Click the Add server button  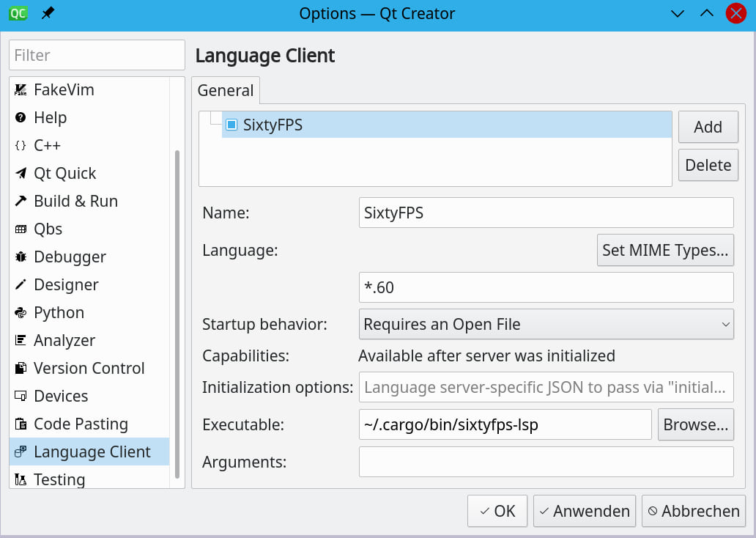pyautogui.click(x=708, y=127)
